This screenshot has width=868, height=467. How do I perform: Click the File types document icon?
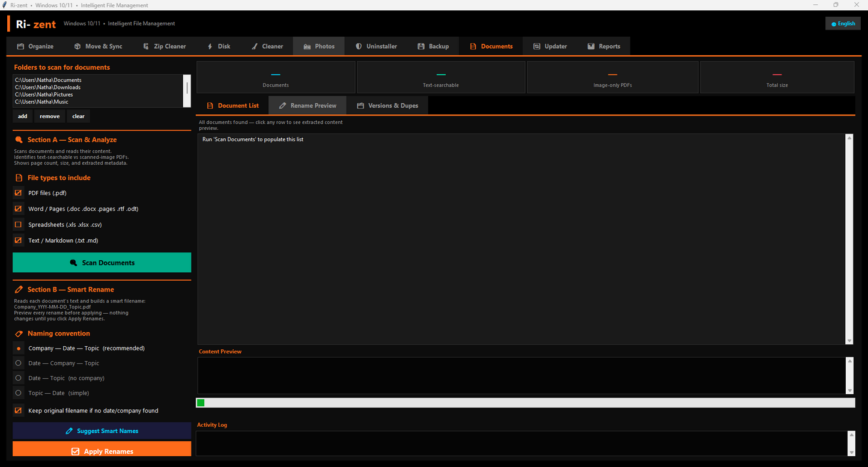click(19, 178)
